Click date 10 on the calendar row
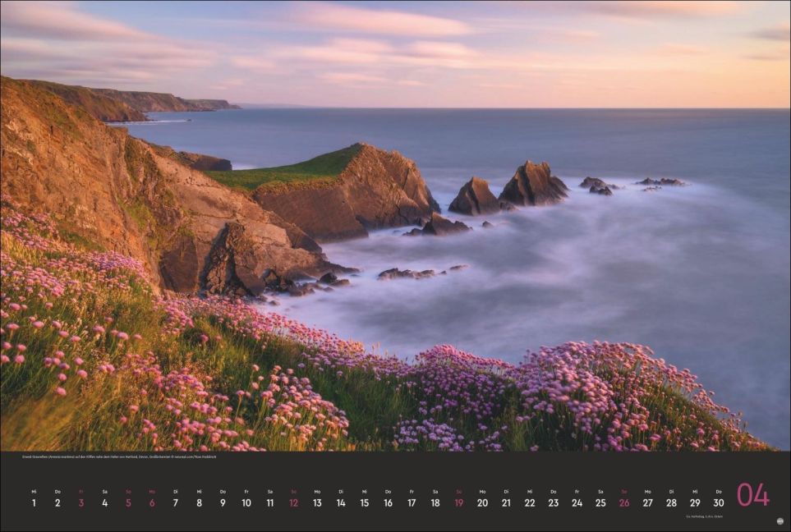 tap(246, 502)
